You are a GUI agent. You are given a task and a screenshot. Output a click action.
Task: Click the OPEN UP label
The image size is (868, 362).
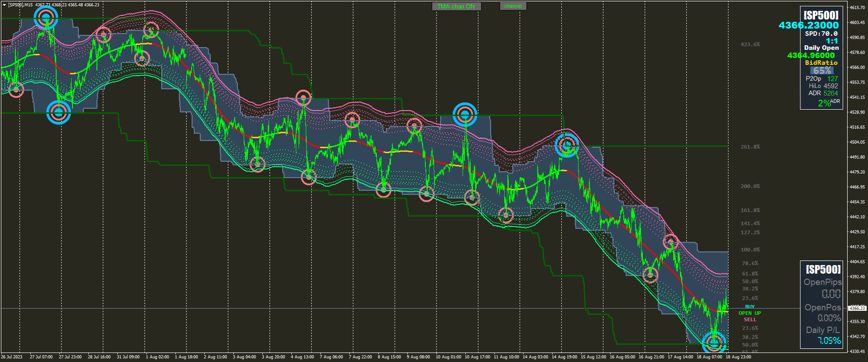click(x=750, y=313)
